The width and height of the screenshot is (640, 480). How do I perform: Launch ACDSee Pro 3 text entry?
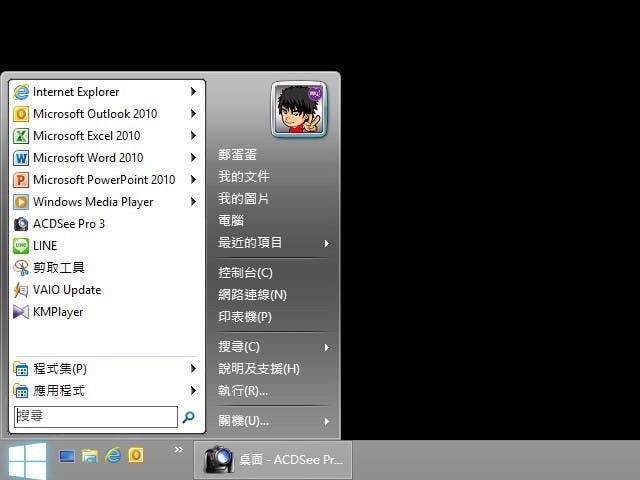pyautogui.click(x=69, y=224)
